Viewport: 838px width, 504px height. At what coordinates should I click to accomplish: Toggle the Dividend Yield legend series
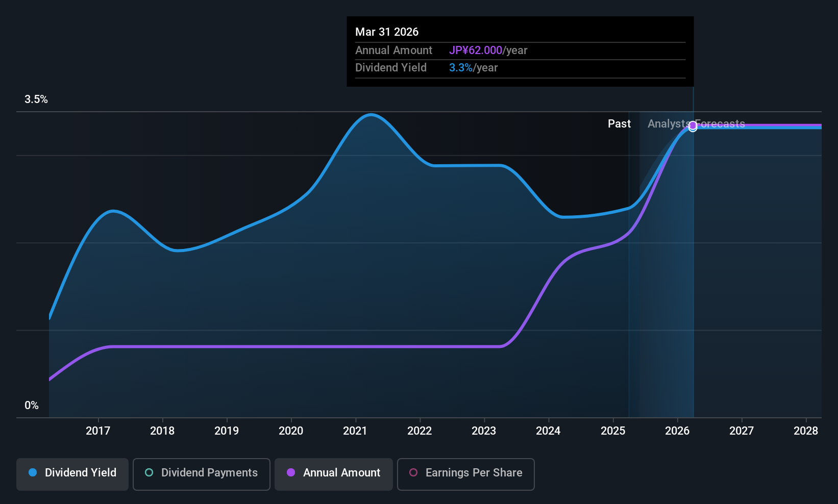tap(72, 474)
